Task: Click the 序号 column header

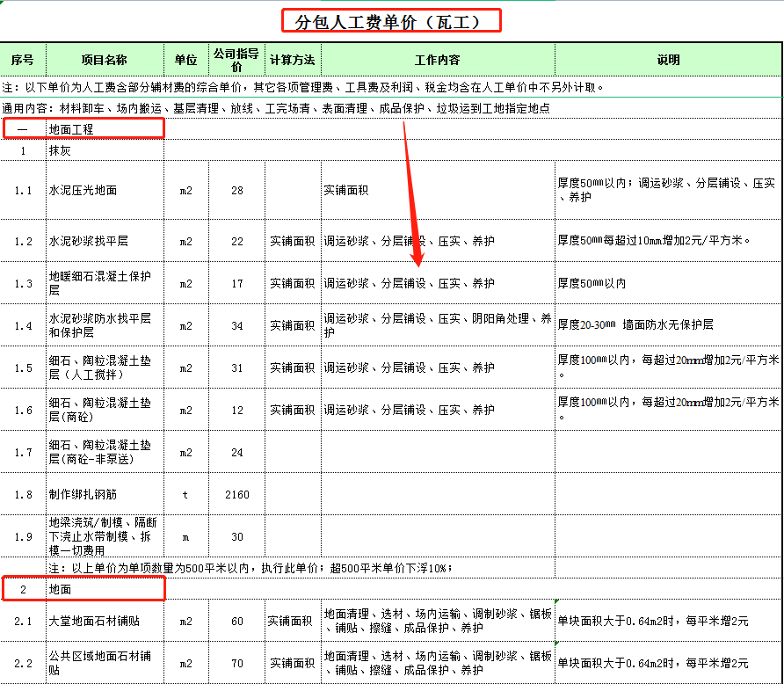Action: coord(23,59)
